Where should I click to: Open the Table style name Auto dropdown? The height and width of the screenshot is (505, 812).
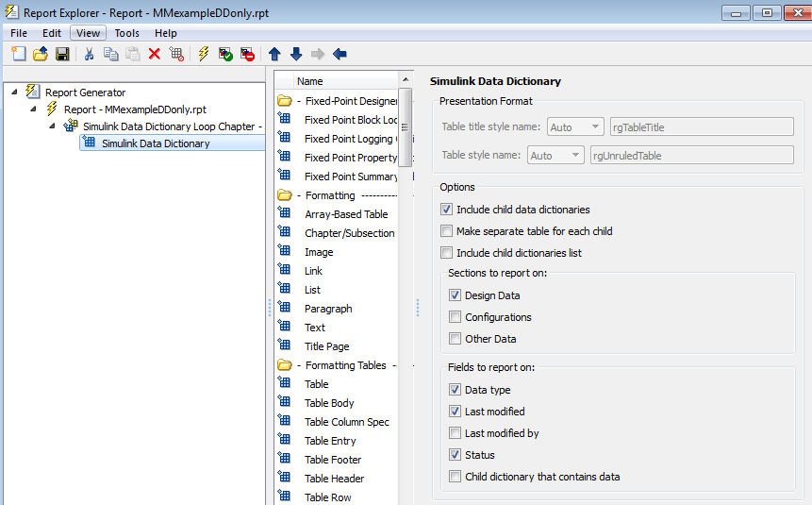coord(555,156)
